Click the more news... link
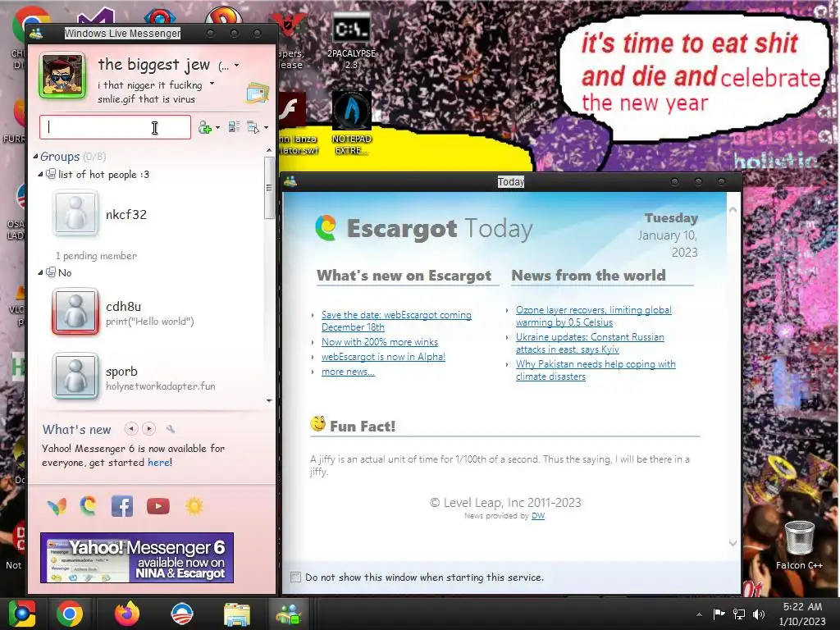Screen dimensions: 840x630 (348, 372)
